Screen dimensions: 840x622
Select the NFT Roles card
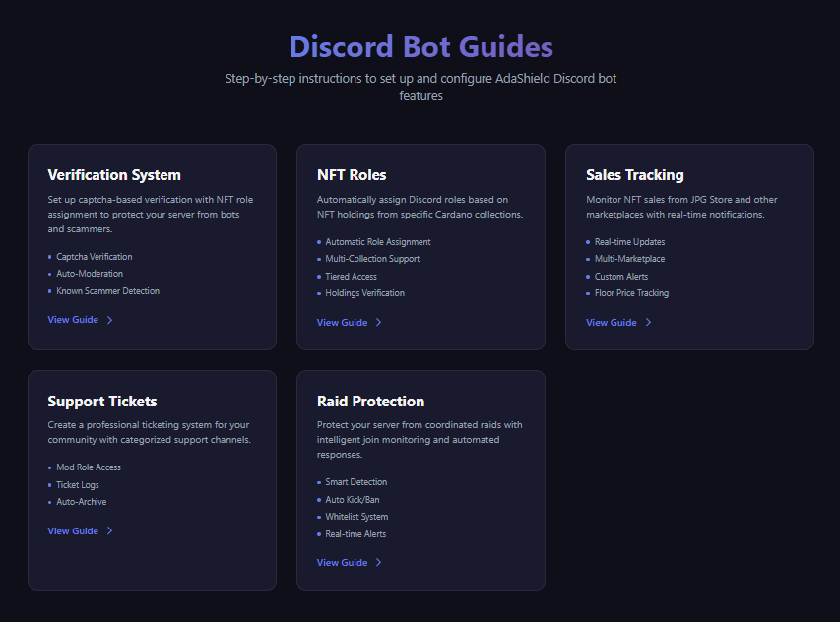[x=420, y=246]
